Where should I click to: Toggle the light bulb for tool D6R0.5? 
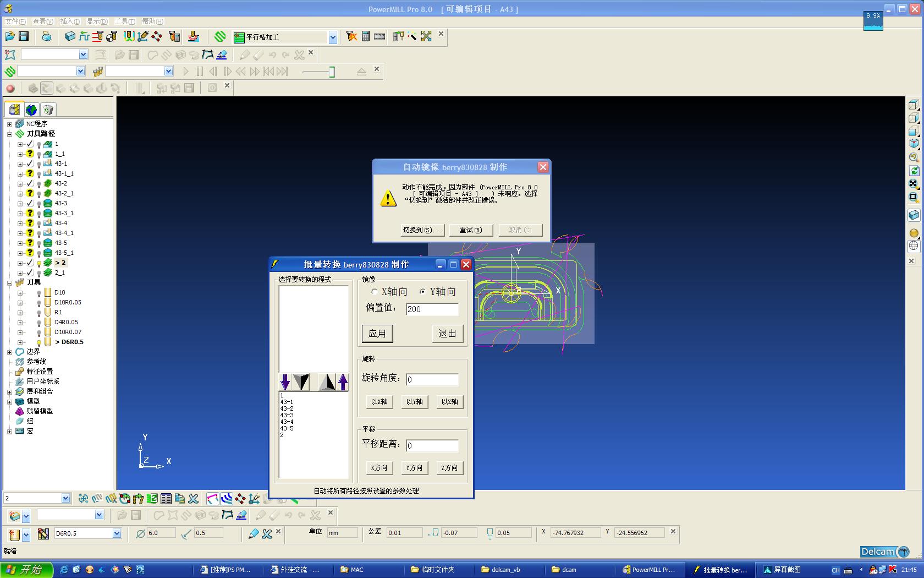39,342
